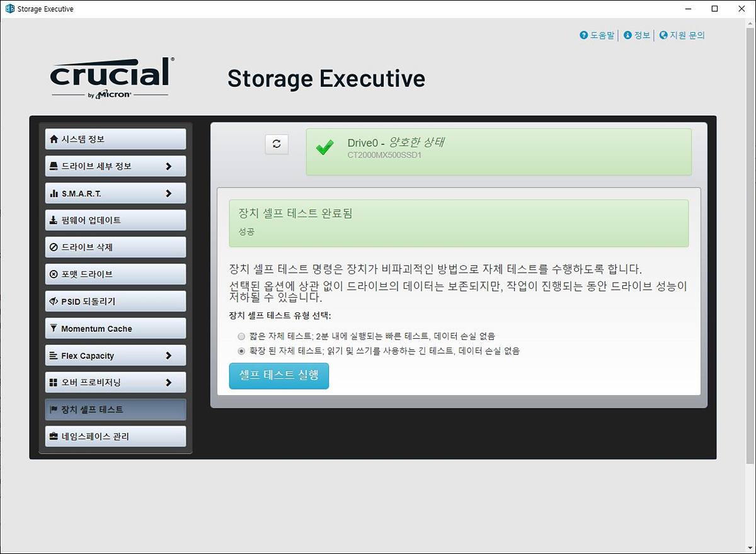Select the 확장 된 자체 테스트 radio option
Viewport: 756px width, 554px height.
[x=241, y=351]
